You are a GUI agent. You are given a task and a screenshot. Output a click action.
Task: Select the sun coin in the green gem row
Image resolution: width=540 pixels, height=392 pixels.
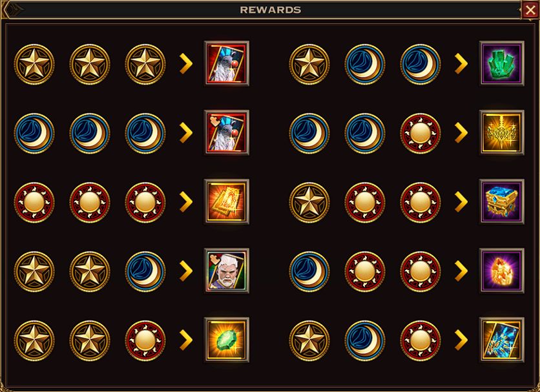pyautogui.click(x=145, y=341)
